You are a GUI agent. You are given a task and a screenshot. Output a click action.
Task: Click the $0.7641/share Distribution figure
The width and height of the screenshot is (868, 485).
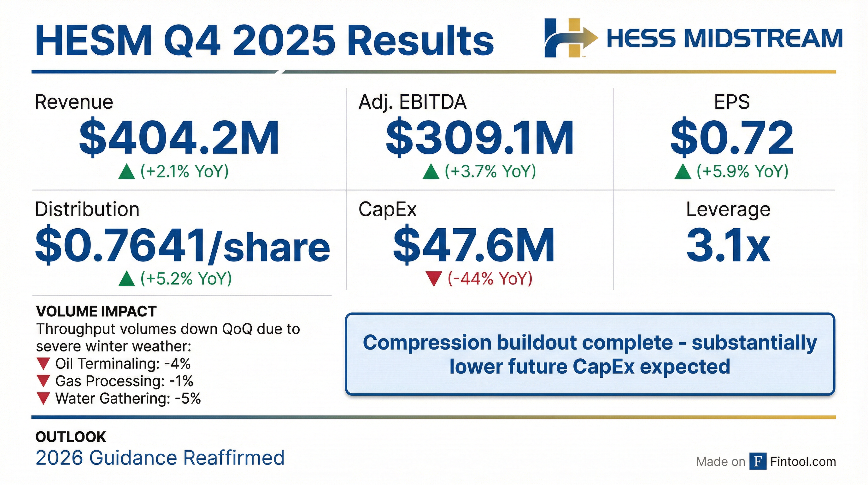(183, 246)
